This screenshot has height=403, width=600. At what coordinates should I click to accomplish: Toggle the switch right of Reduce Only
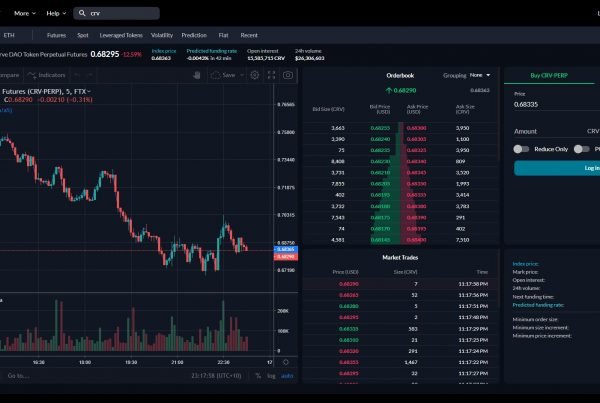[x=582, y=149]
